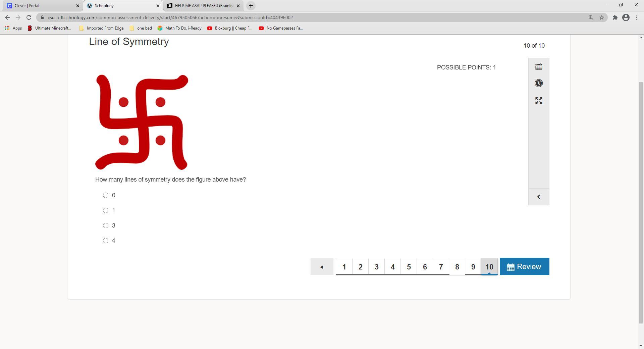This screenshot has height=349, width=644.
Task: Open the Bloxburg Cheap bookmark
Action: [x=230, y=28]
